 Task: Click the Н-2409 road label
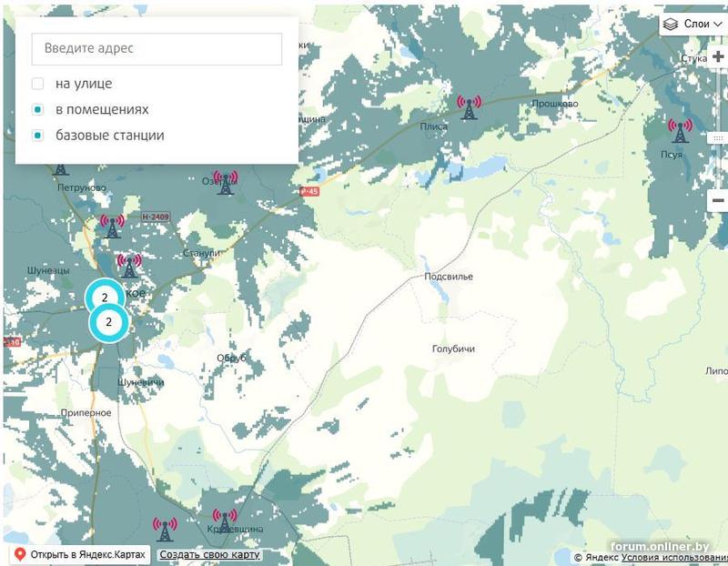click(x=156, y=217)
